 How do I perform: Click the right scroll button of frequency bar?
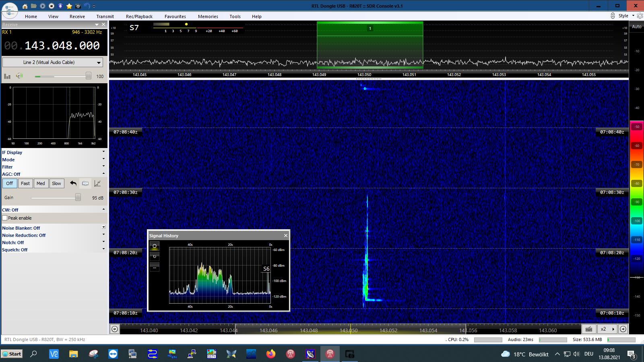(x=623, y=329)
